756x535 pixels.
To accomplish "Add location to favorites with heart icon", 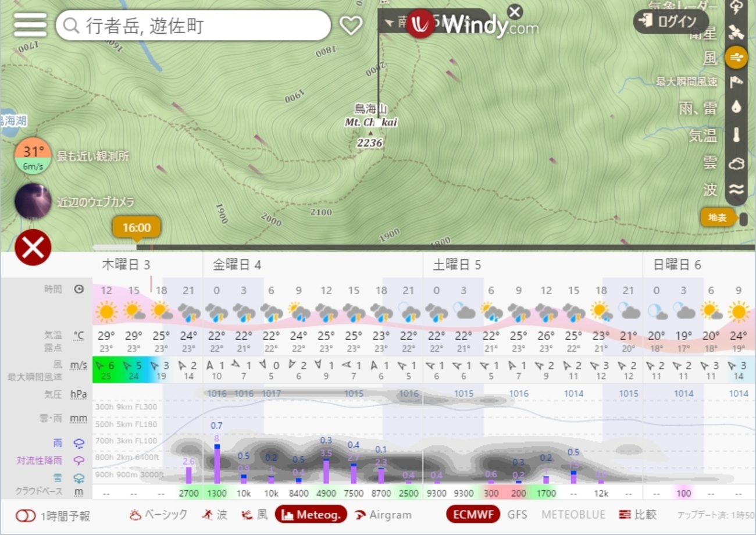I will pyautogui.click(x=351, y=25).
